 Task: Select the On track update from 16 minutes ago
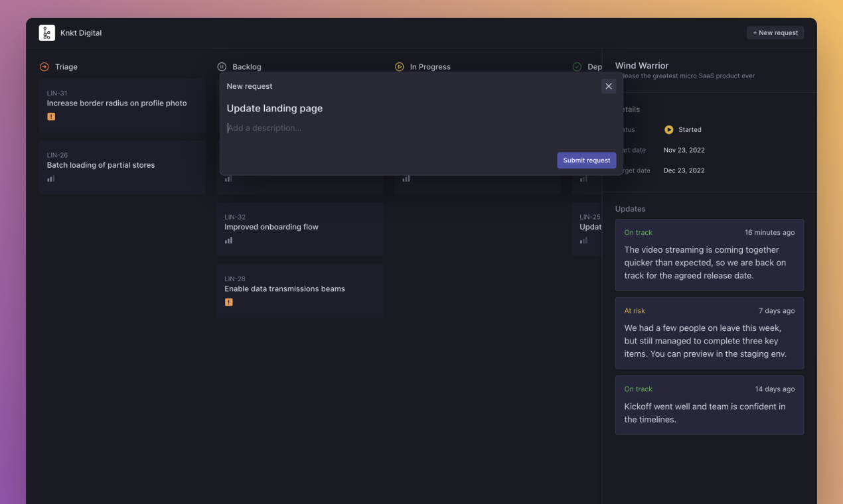(709, 255)
